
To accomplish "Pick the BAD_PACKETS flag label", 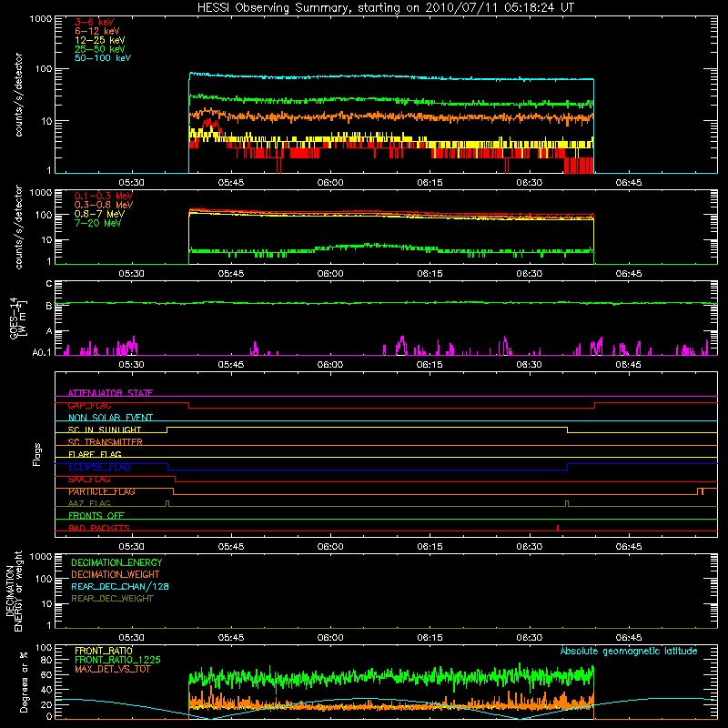I will (x=99, y=528).
